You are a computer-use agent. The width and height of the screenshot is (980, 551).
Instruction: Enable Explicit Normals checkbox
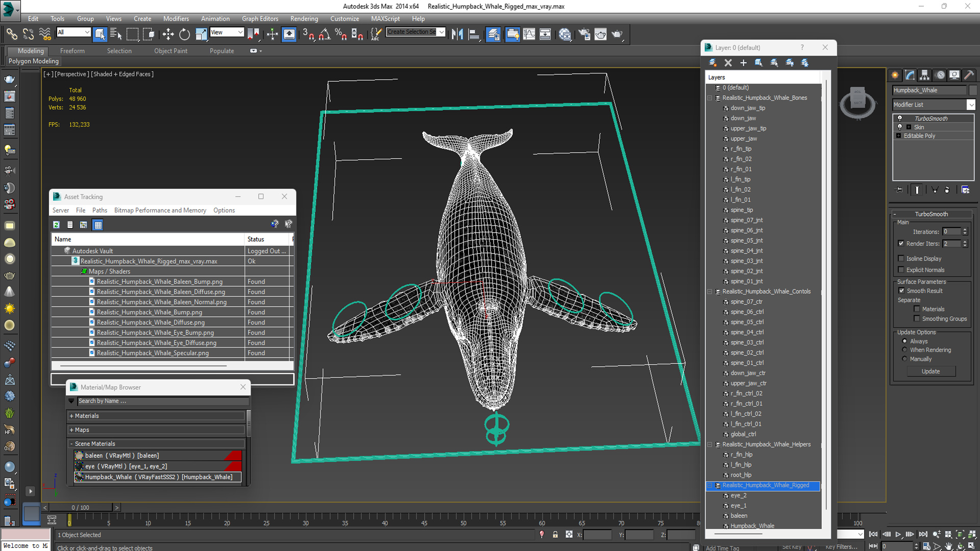pos(901,270)
